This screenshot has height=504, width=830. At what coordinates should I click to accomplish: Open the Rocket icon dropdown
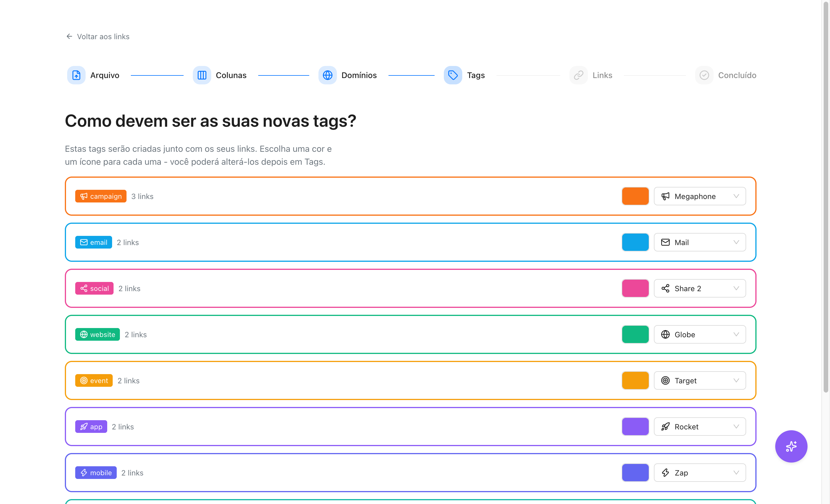pos(700,427)
